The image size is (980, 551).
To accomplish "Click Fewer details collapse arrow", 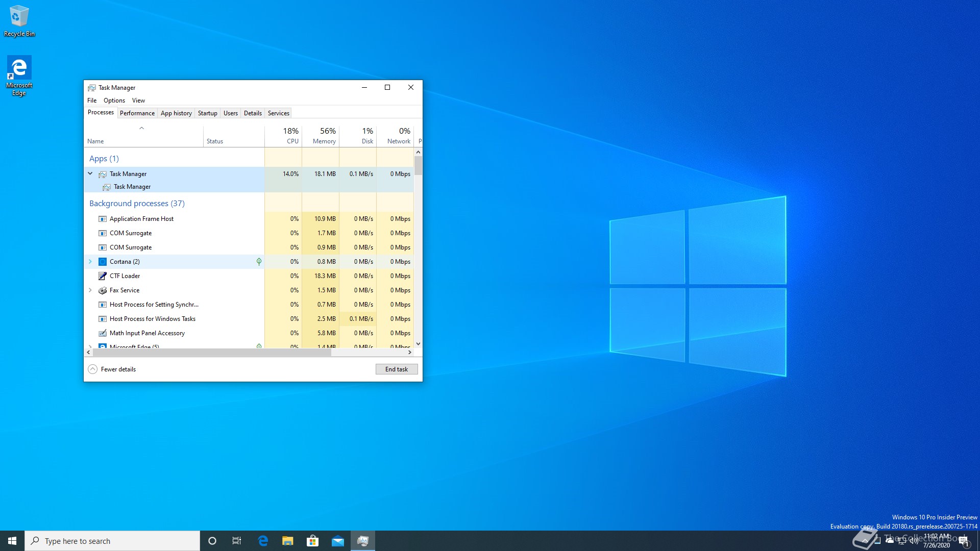I will 92,369.
